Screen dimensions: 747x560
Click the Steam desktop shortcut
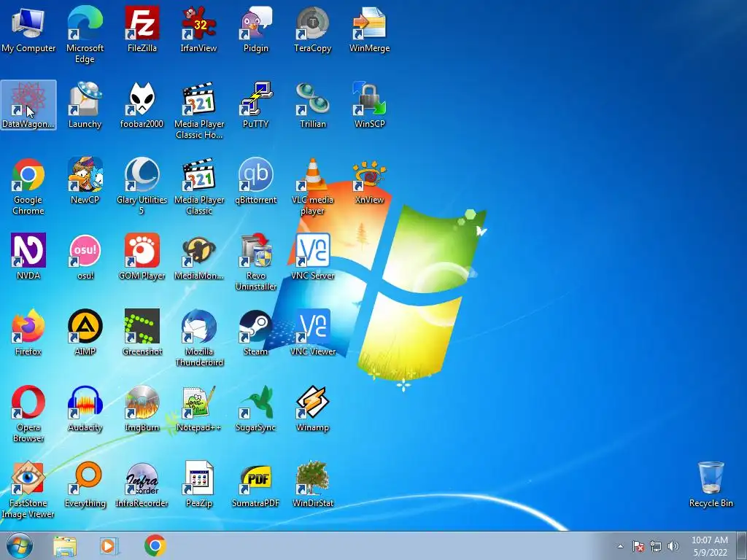pyautogui.click(x=256, y=332)
